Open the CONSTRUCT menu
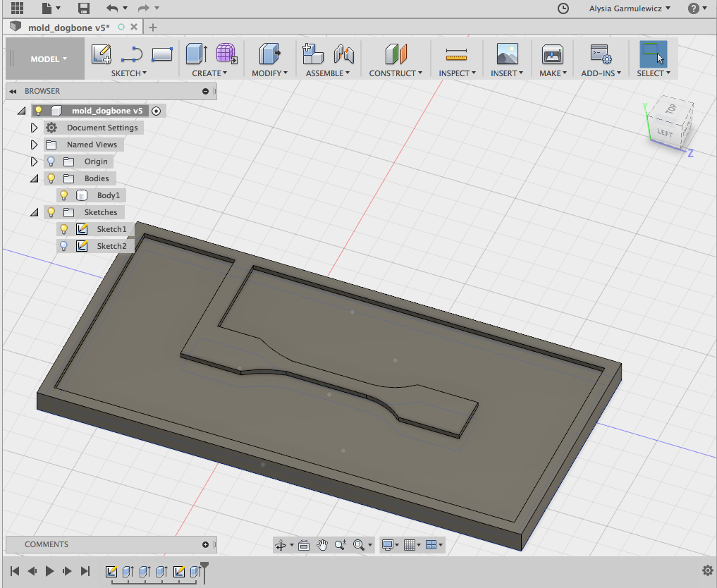This screenshot has height=588, width=717. pos(396,73)
